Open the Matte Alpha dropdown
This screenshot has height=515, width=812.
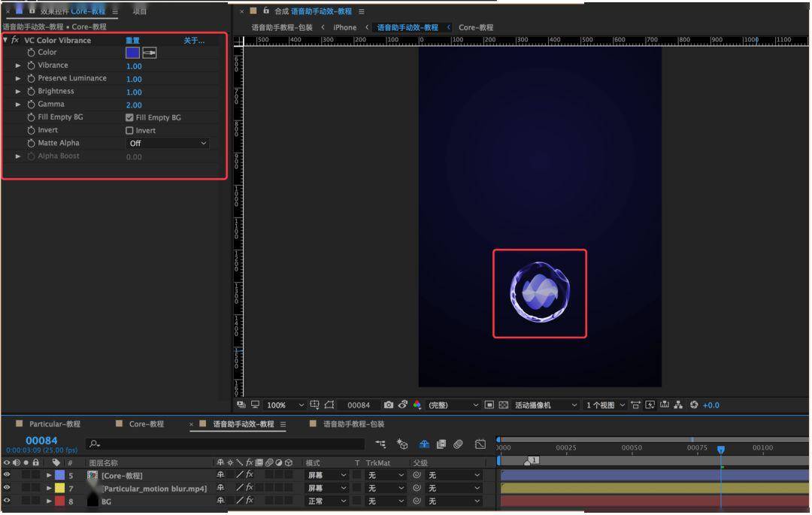(x=167, y=144)
